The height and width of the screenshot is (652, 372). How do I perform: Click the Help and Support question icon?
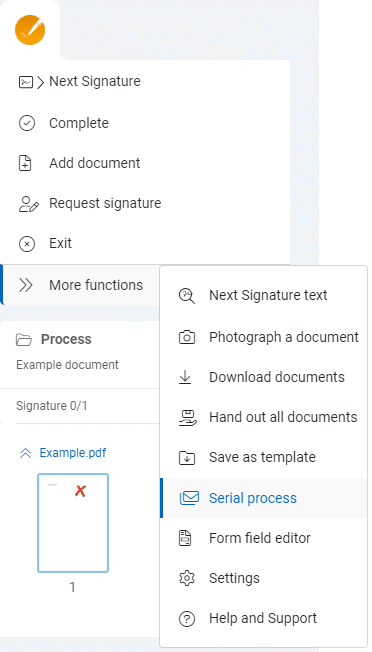[x=187, y=619]
